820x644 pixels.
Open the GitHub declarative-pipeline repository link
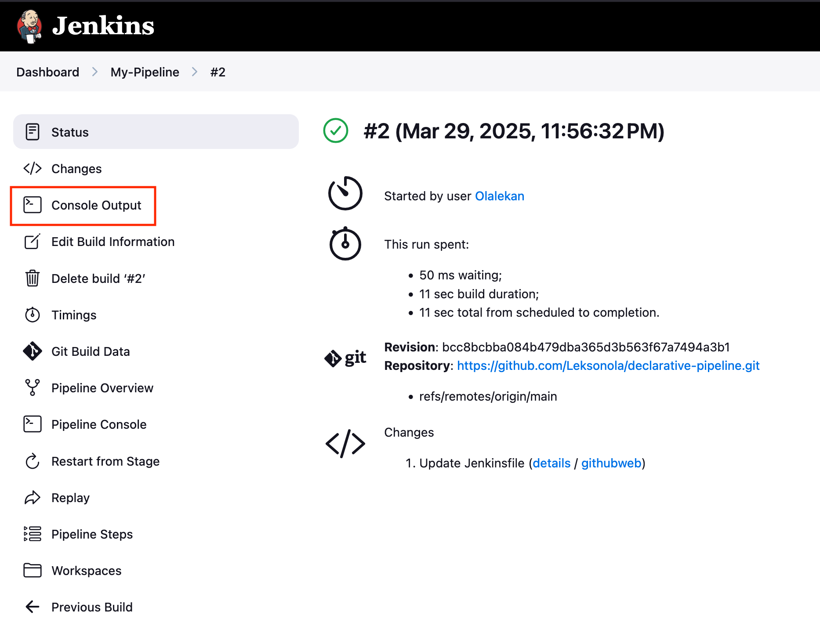(608, 365)
